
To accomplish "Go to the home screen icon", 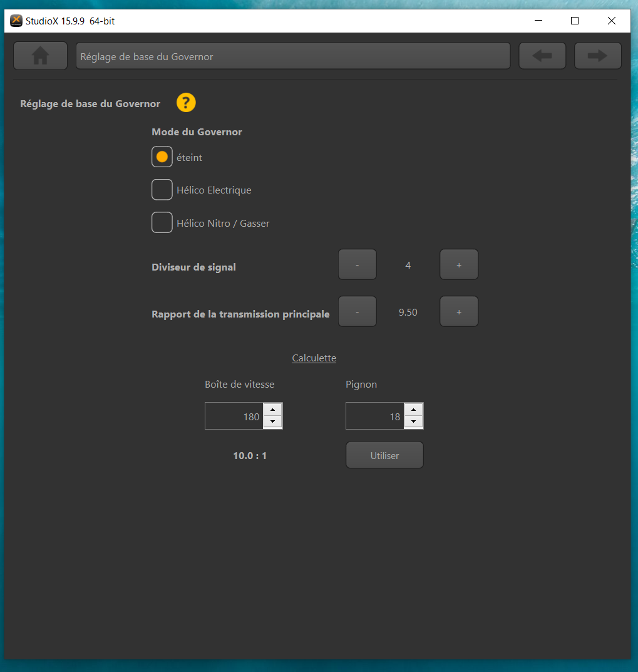I will tap(40, 56).
